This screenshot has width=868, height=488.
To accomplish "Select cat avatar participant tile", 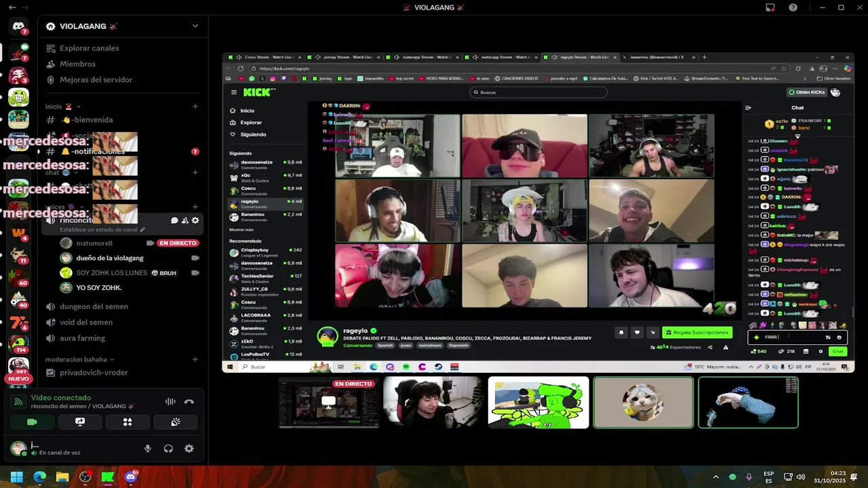I will [644, 403].
